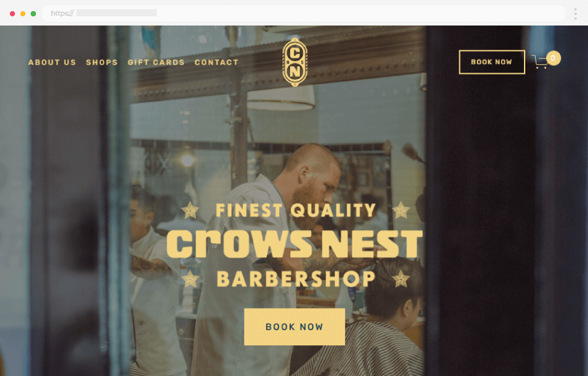Click the star right of Barbershop

click(401, 279)
